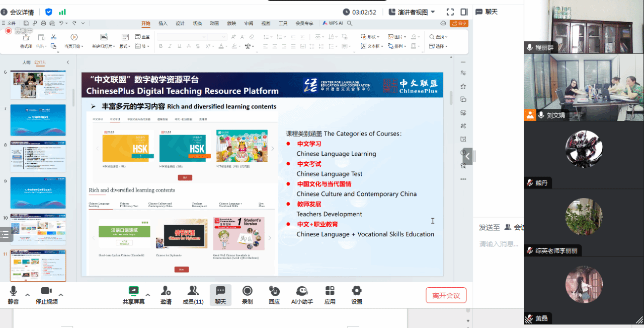Click the chat message input field
The width and height of the screenshot is (644, 328).
pos(501,244)
